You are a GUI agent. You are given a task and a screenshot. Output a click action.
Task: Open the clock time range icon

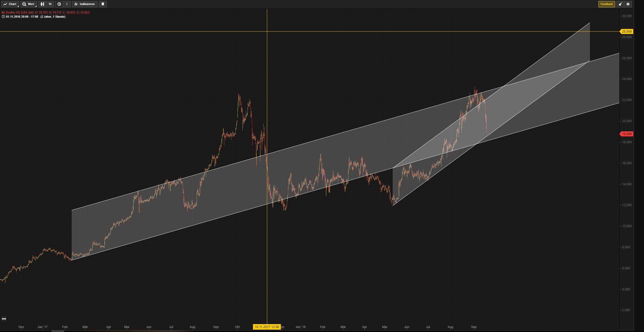pyautogui.click(x=59, y=4)
